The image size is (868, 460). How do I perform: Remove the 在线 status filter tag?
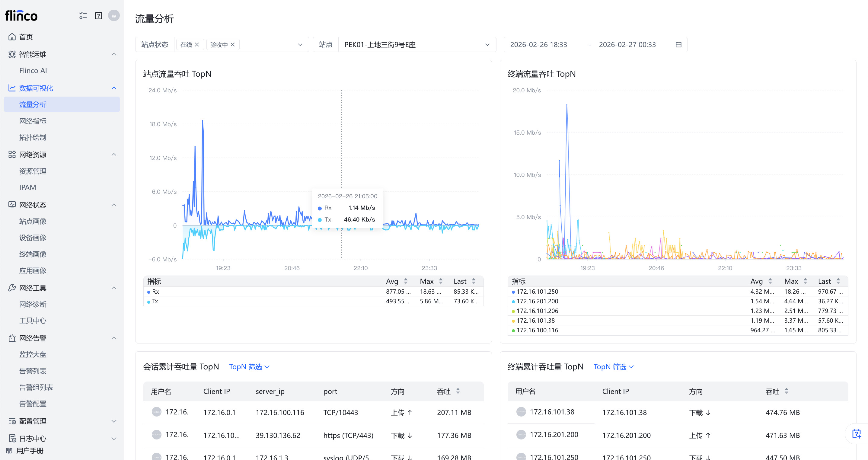pyautogui.click(x=197, y=44)
